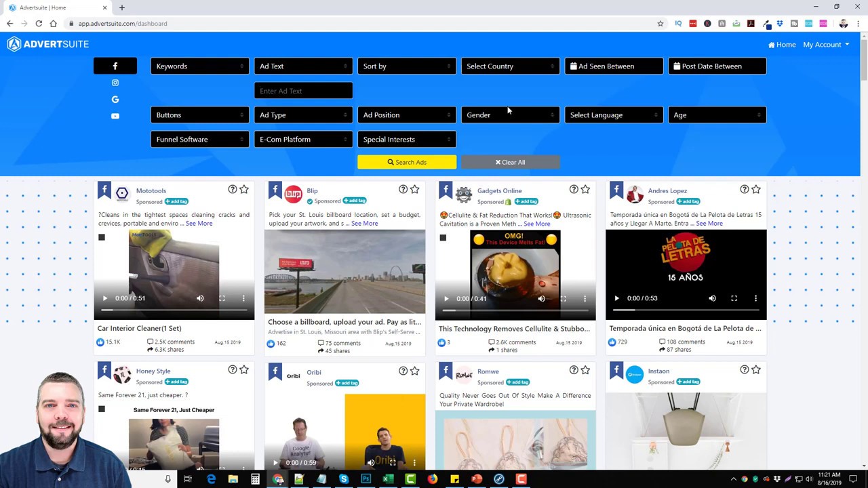Screen dimensions: 868x488
Task: Favorite the Romwe ad with the star
Action: point(585,371)
